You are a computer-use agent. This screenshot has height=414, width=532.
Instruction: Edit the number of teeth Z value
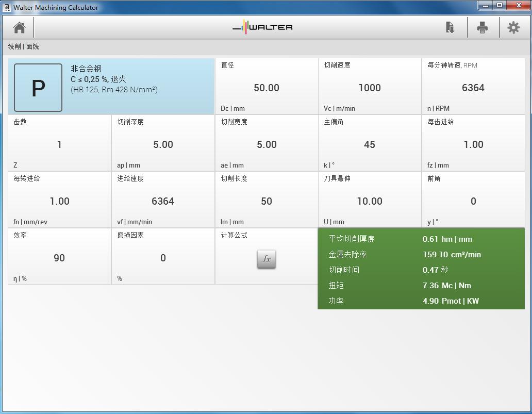coord(59,144)
